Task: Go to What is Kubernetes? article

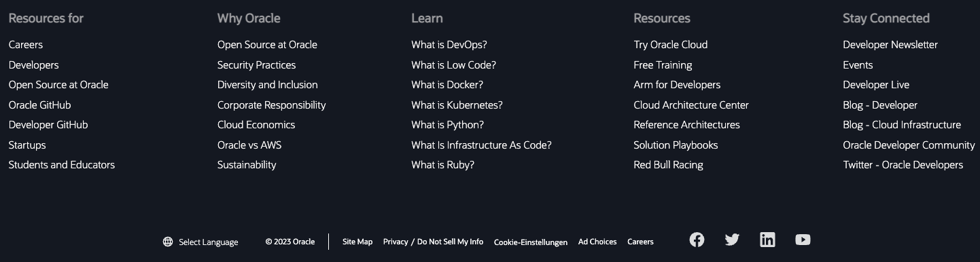Action: click(x=457, y=105)
